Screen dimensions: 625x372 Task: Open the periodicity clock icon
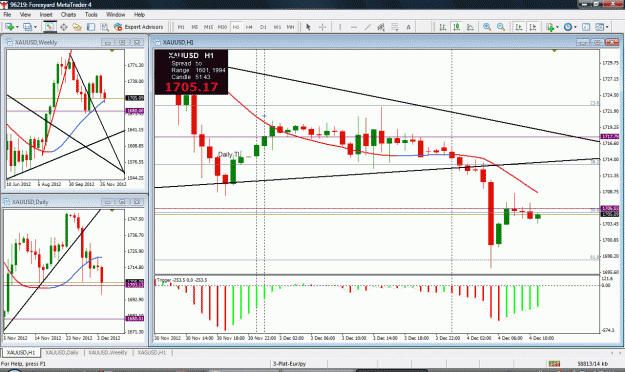568,27
